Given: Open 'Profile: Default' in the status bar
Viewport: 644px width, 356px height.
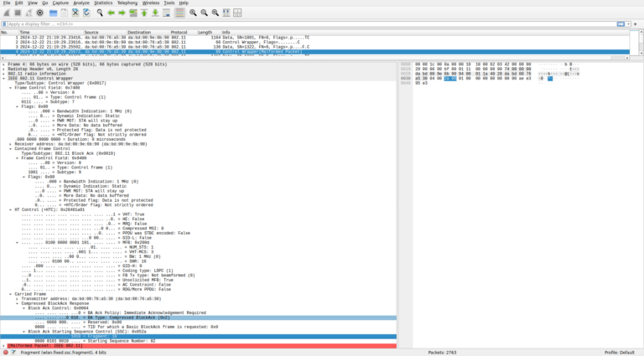Looking at the screenshot, I should pos(620,353).
